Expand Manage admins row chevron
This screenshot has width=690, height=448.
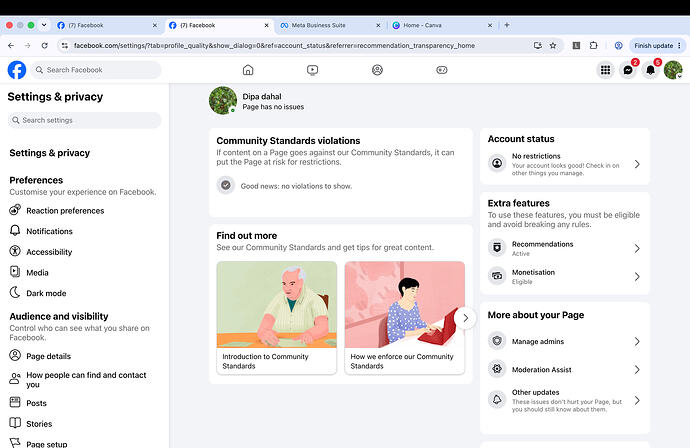(637, 342)
